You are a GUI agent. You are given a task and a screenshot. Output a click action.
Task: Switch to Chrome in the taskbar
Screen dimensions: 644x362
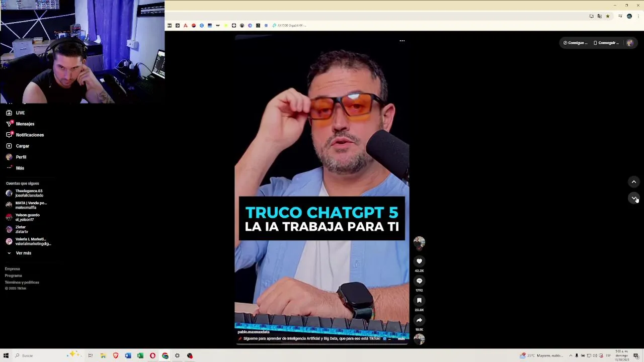165,355
